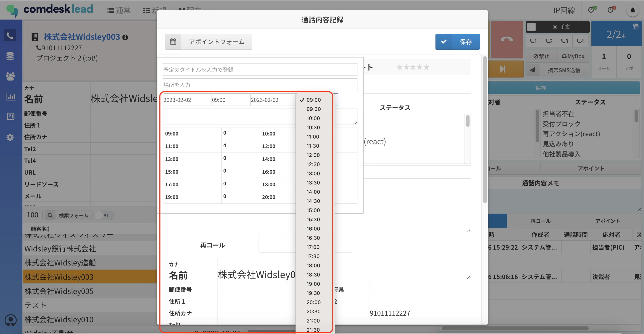
Task: Toggle the 手動 mode switch
Action: 557,27
